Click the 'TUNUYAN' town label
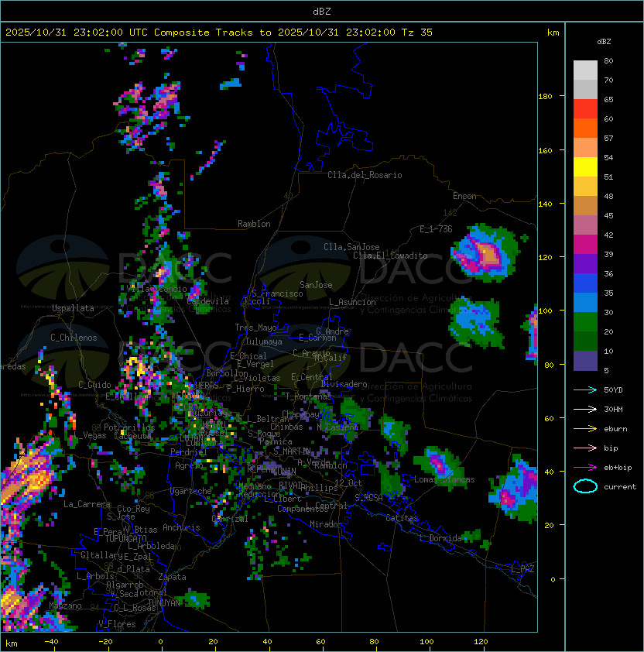The width and height of the screenshot is (644, 652). [x=164, y=603]
